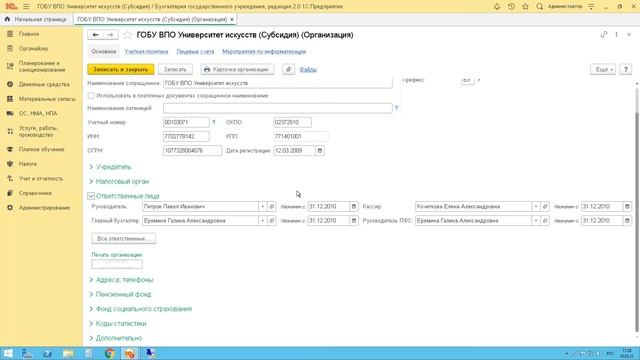Click Записать и закрыть button
This screenshot has width=640, height=360.
click(121, 69)
